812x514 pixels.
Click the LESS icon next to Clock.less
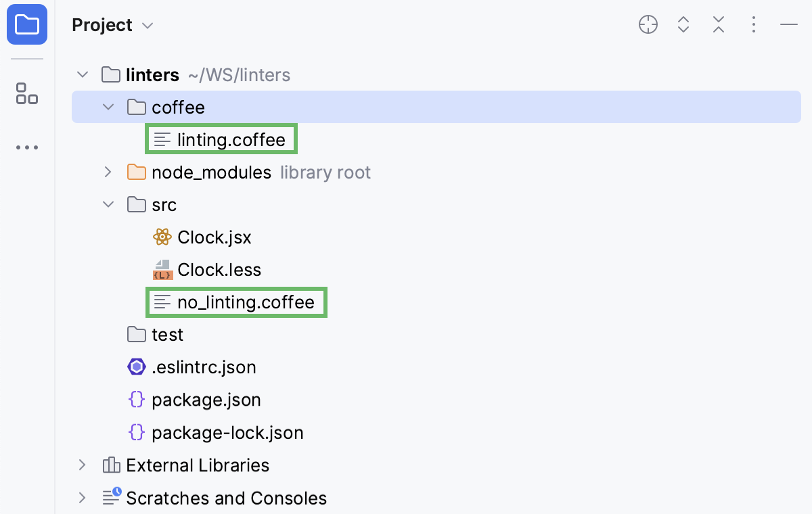coord(162,269)
